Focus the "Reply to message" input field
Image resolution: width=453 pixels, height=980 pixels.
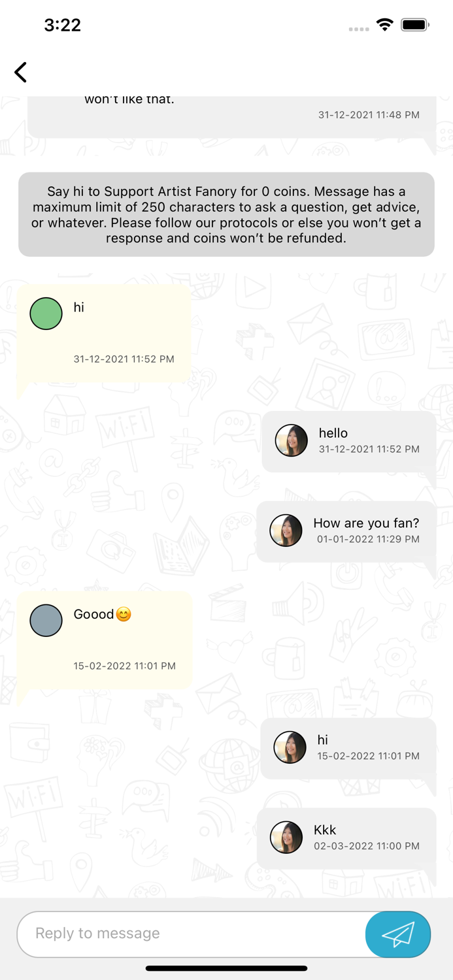[190, 934]
